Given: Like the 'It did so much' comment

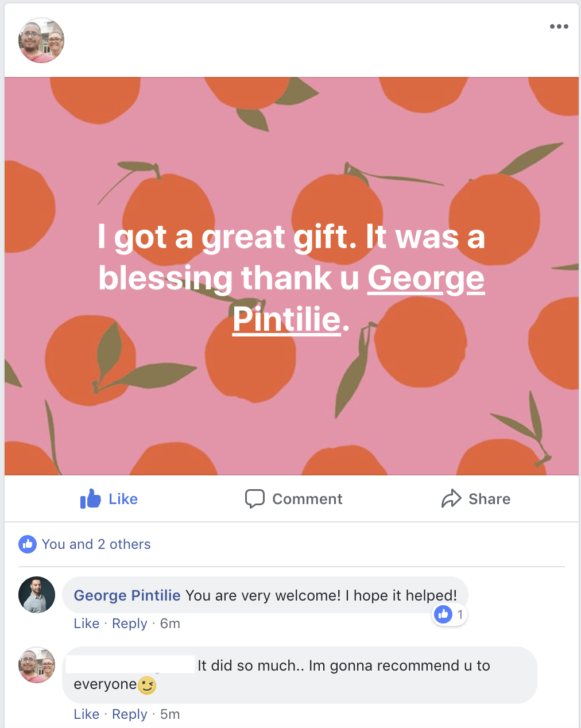Looking at the screenshot, I should (x=86, y=714).
